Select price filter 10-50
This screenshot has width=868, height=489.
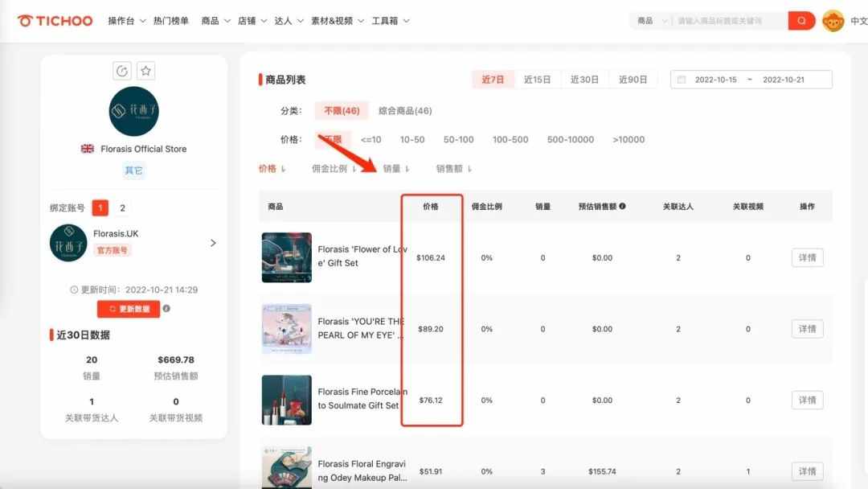coord(412,140)
